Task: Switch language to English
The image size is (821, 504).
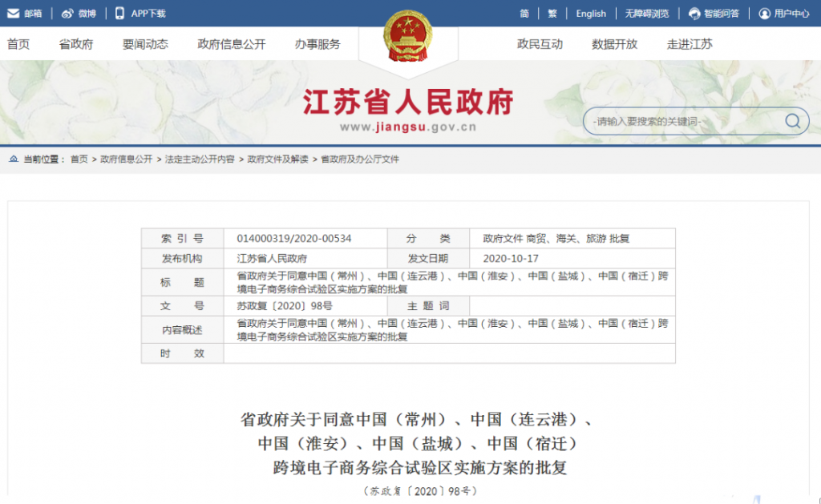Action: point(591,14)
